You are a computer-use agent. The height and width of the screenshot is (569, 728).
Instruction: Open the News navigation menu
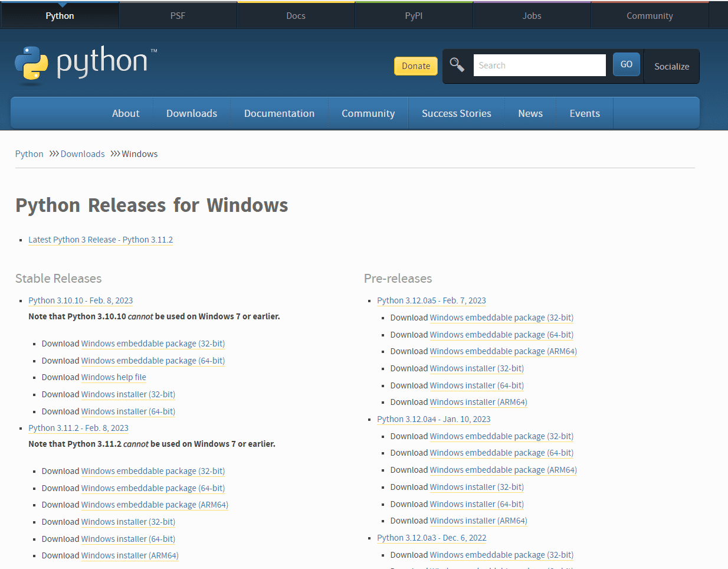click(530, 113)
